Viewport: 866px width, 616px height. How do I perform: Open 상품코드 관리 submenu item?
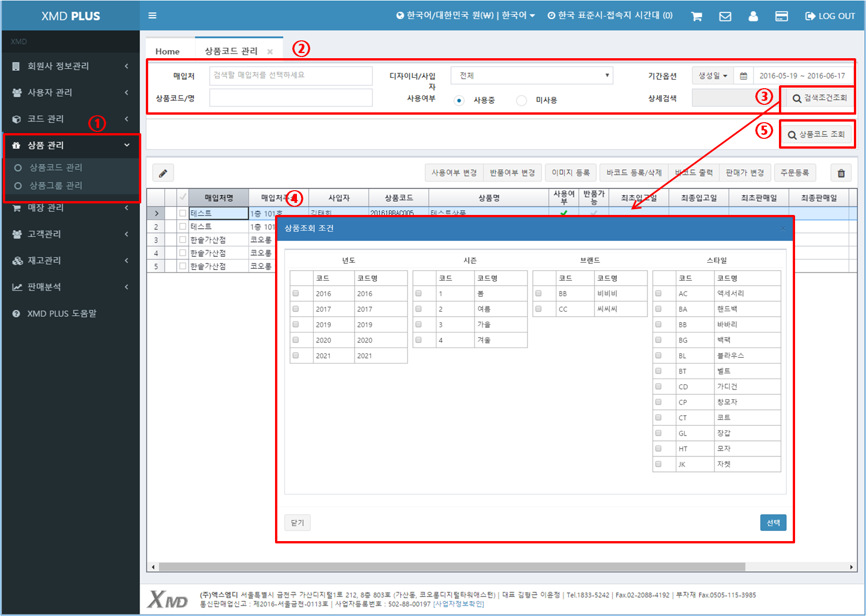pos(56,168)
